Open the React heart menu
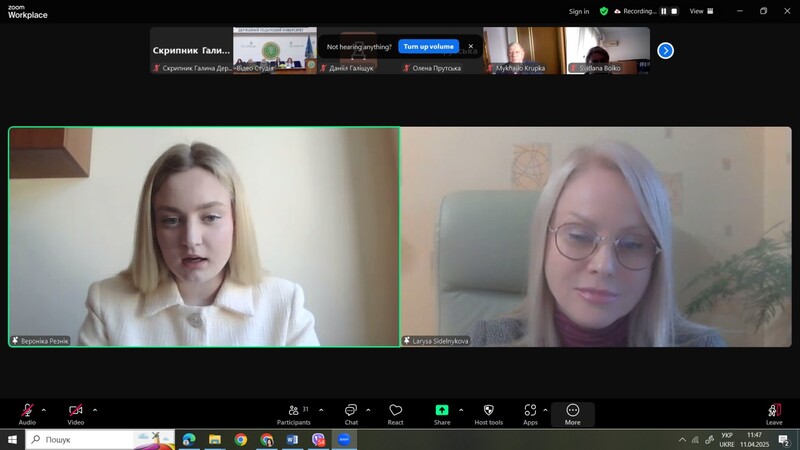 pyautogui.click(x=395, y=414)
